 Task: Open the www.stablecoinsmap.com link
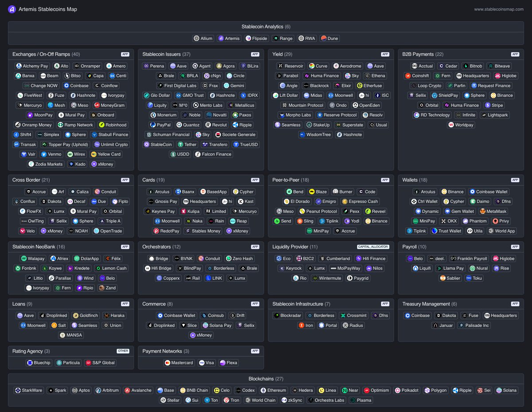point(499,9)
